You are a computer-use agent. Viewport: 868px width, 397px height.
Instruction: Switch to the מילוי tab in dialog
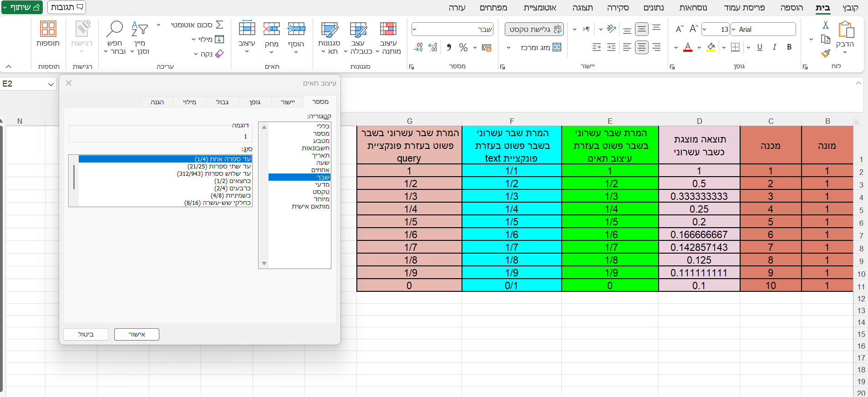189,102
